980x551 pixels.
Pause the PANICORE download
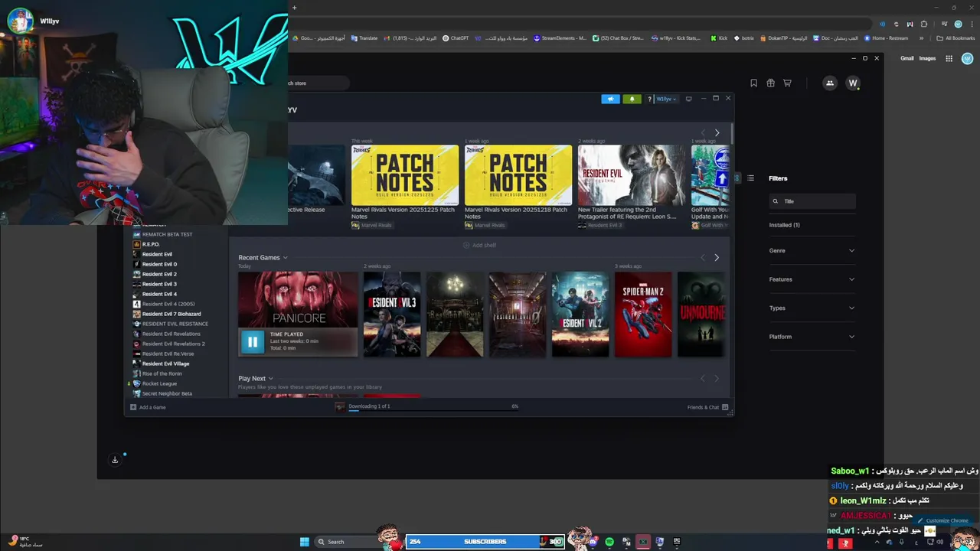[253, 342]
